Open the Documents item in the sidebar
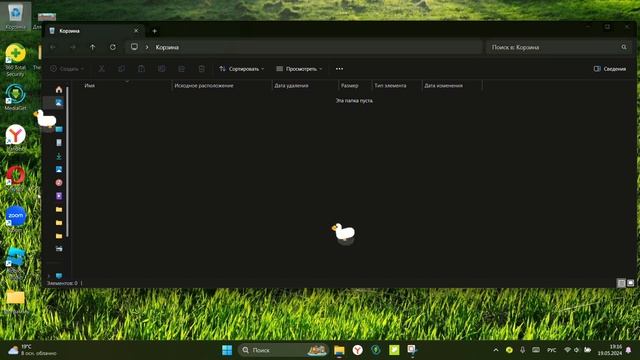 coord(59,142)
